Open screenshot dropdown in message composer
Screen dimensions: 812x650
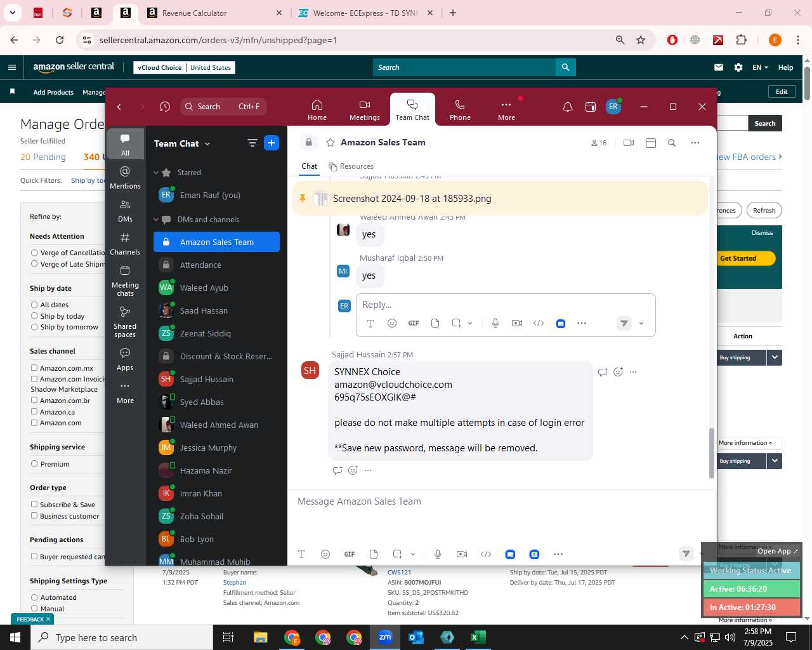tap(413, 554)
